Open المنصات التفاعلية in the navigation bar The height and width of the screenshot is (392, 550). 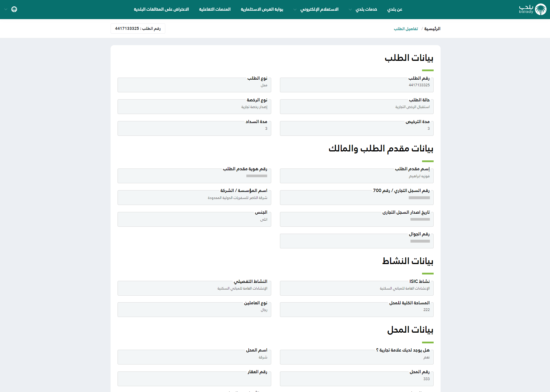pyautogui.click(x=214, y=9)
